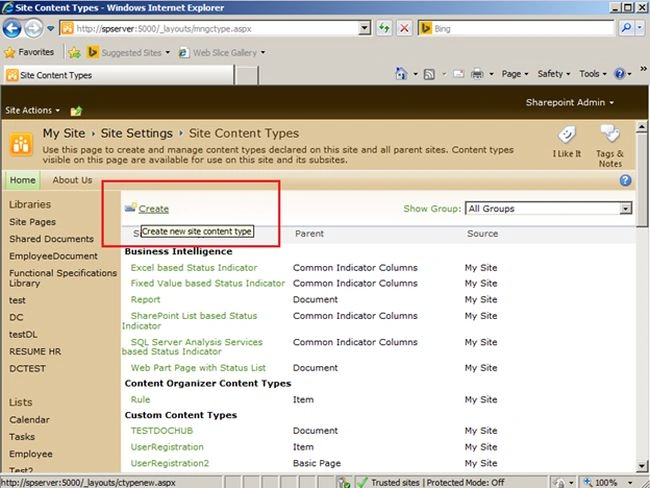650x488 pixels.
Task: Click the navigate up folder icon
Action: (x=76, y=111)
